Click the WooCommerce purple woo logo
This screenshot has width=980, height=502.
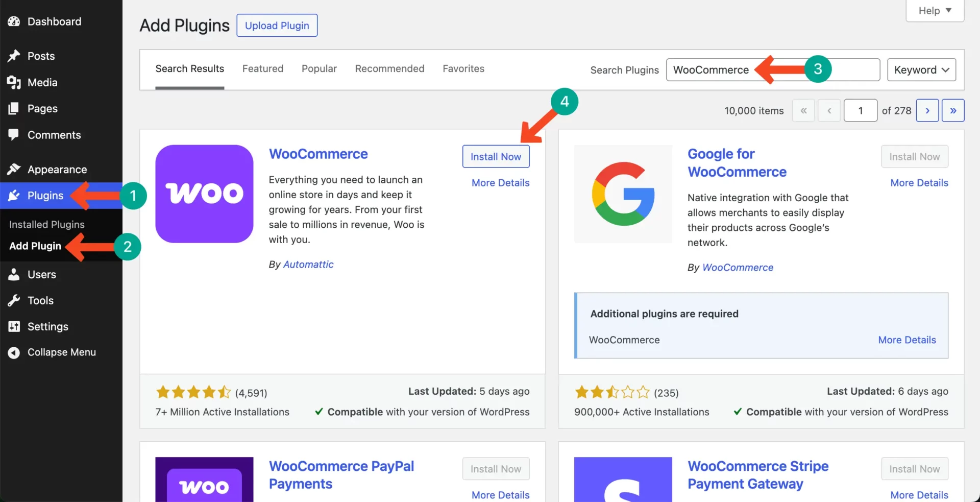(x=204, y=194)
